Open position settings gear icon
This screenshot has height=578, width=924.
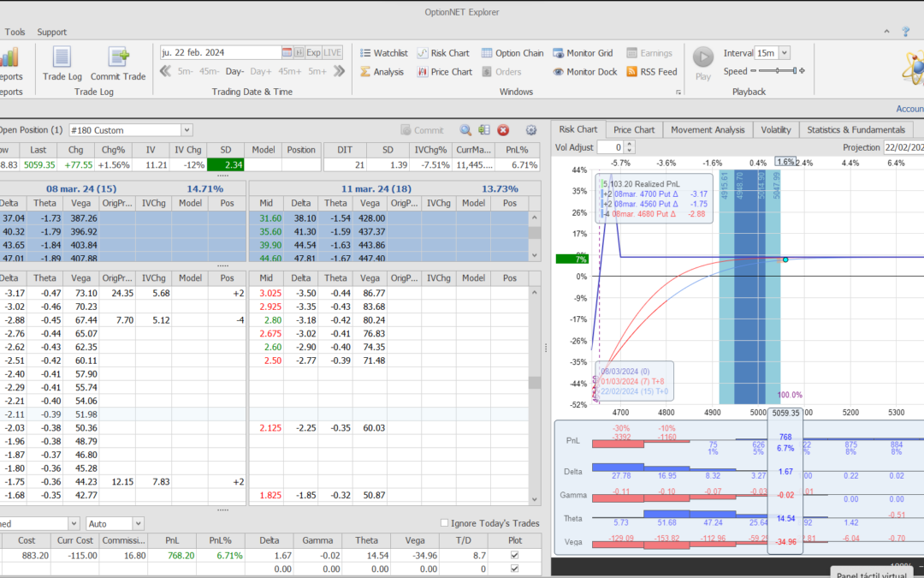[x=530, y=130]
